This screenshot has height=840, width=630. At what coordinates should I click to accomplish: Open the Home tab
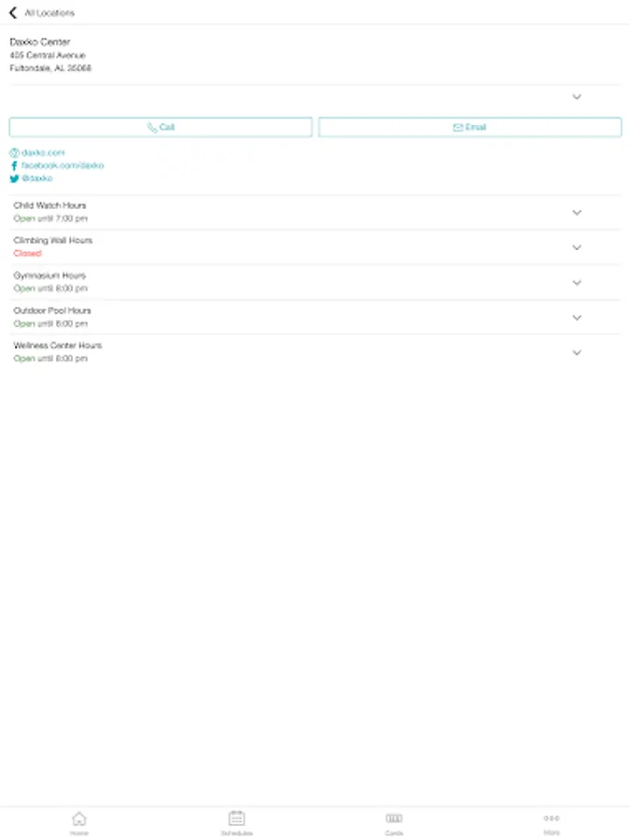[x=79, y=823]
